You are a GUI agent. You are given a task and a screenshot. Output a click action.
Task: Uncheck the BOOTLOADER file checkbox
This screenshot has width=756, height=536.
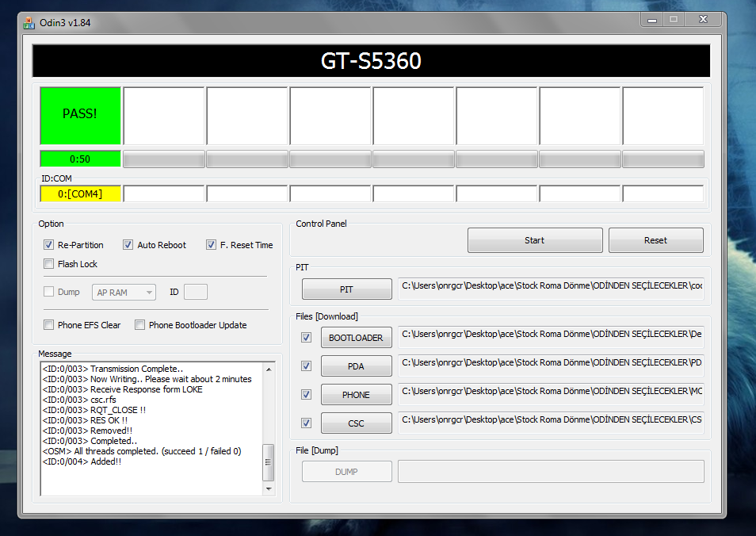click(x=306, y=337)
